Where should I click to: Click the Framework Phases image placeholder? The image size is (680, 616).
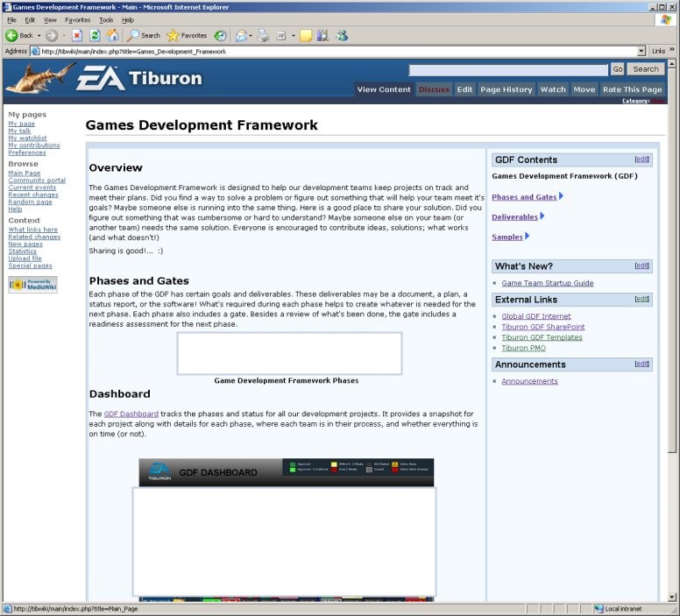click(x=289, y=353)
